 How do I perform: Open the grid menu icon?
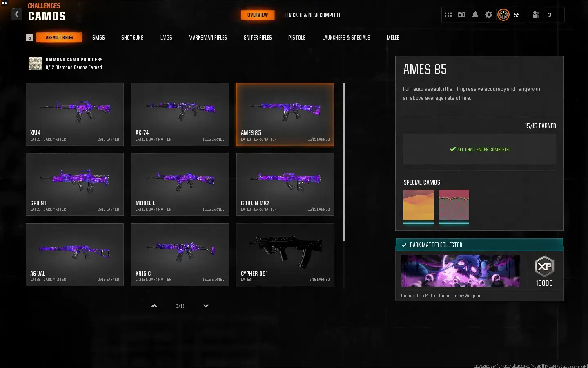(x=448, y=15)
